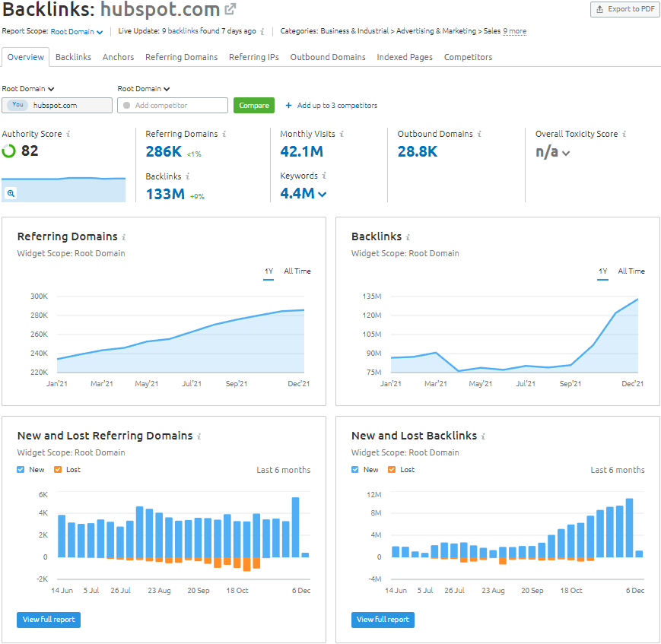
Task: Switch to the Competitors tab
Action: (x=468, y=57)
